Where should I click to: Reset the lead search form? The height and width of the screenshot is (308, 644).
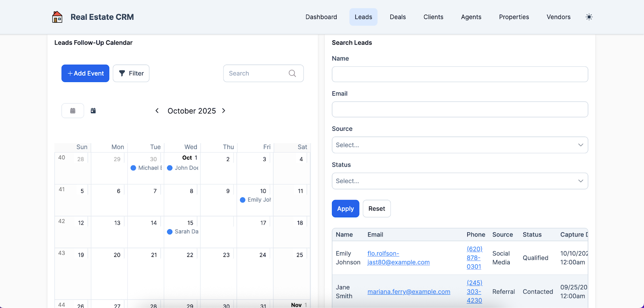pyautogui.click(x=377, y=209)
